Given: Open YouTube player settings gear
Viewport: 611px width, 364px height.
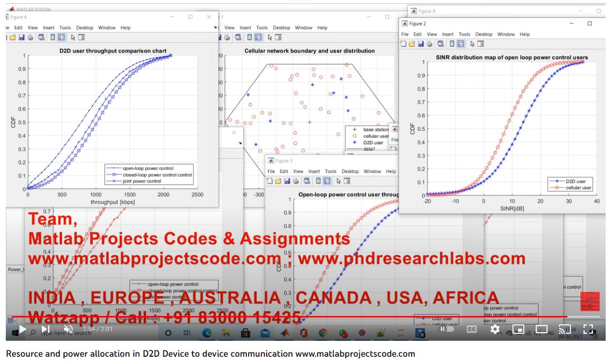Looking at the screenshot, I should pos(495,329).
